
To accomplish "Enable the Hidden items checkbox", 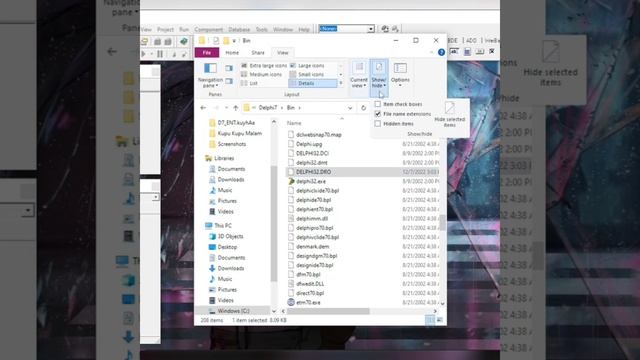I will pyautogui.click(x=378, y=124).
